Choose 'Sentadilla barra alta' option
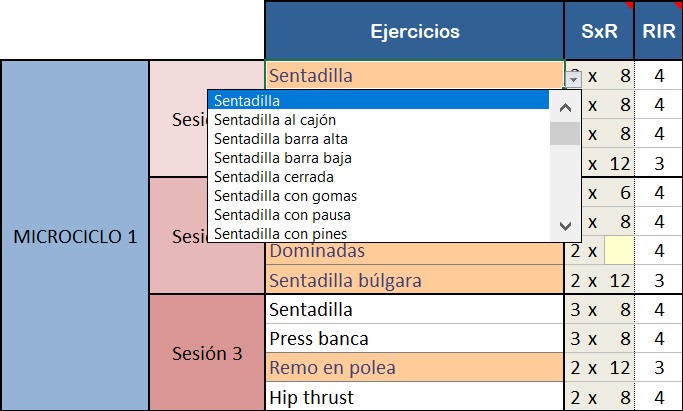 pos(281,139)
